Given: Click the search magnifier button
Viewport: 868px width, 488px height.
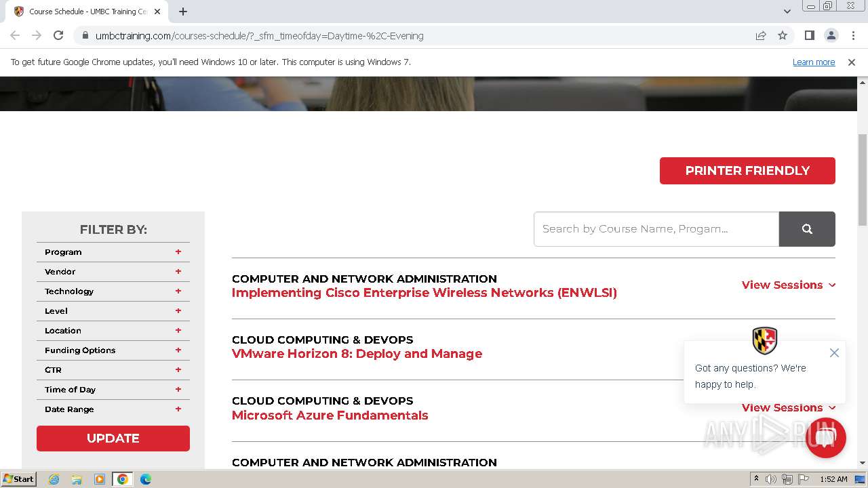Looking at the screenshot, I should click(807, 229).
